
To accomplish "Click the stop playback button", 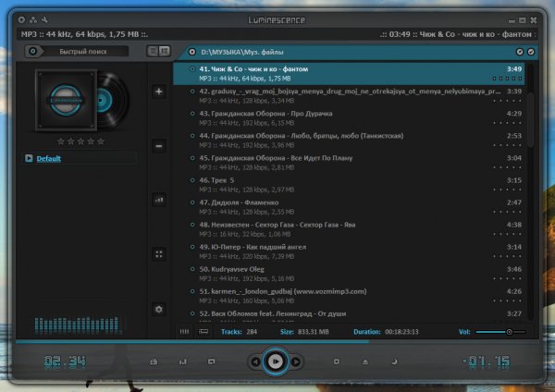I will point(337,361).
